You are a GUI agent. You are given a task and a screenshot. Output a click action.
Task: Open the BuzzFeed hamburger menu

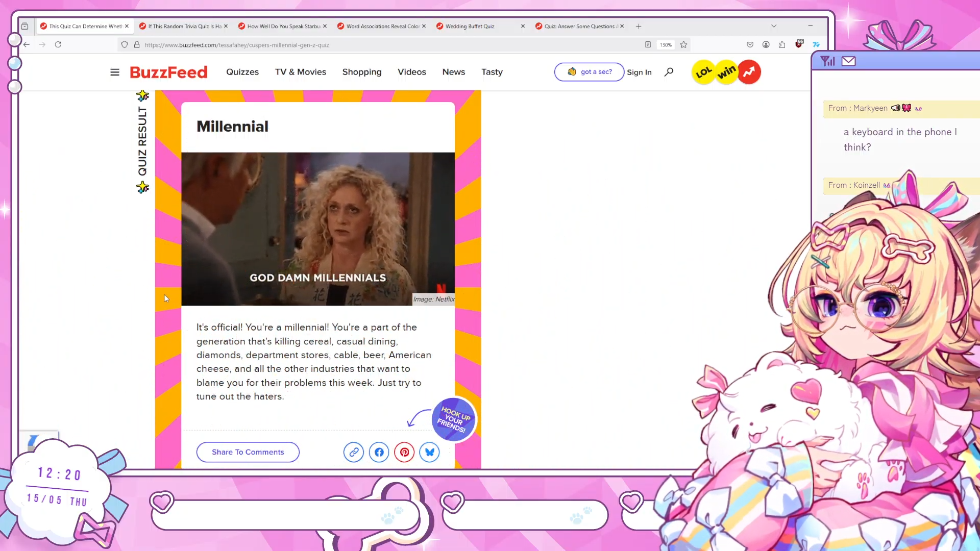pyautogui.click(x=115, y=72)
